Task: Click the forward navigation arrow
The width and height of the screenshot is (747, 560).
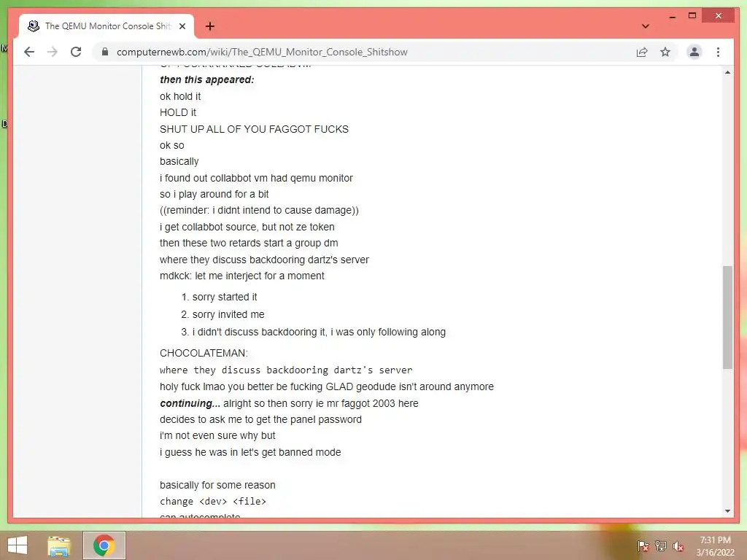Action: pos(53,52)
